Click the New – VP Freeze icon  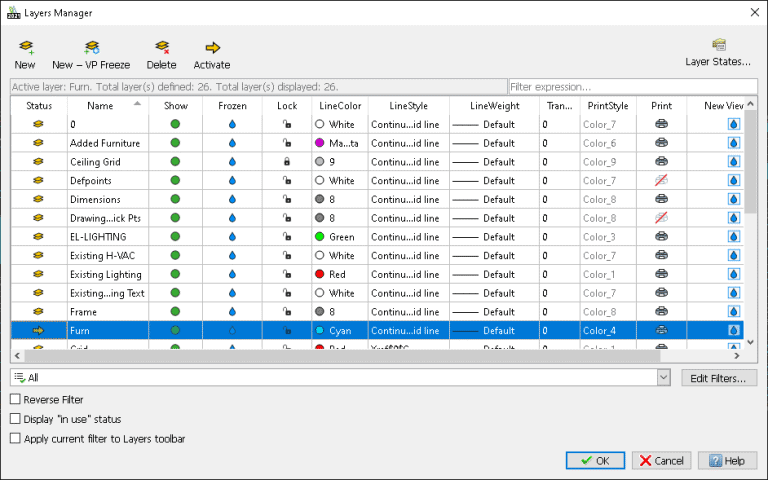91,47
